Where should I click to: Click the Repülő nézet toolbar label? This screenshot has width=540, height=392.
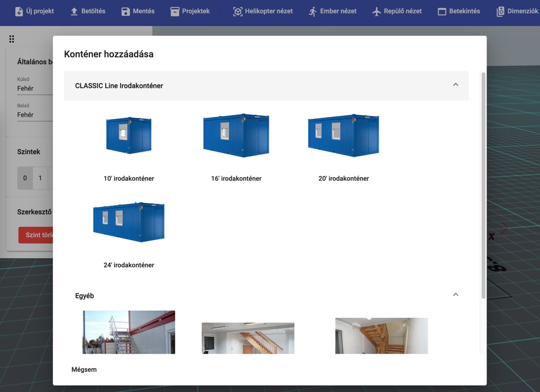point(403,11)
